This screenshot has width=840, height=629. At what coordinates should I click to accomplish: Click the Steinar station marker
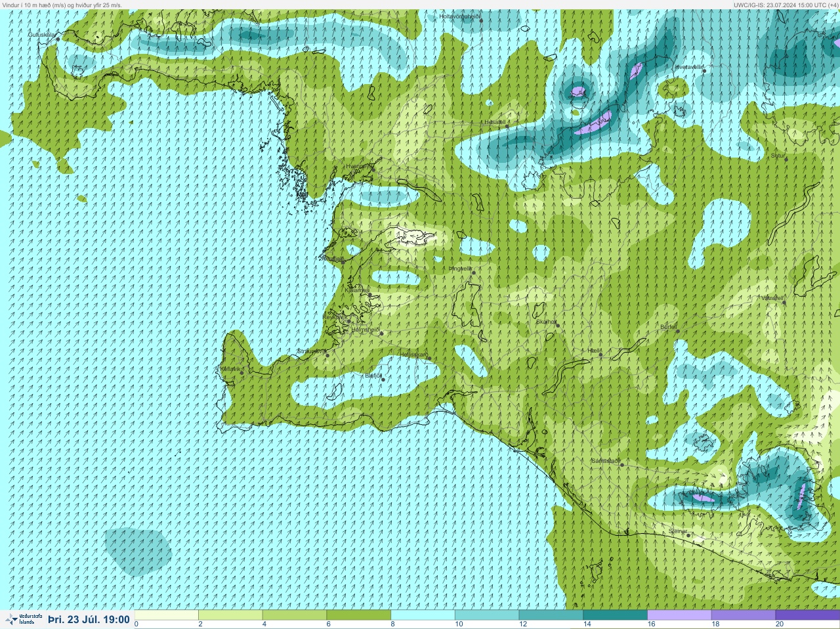(688, 535)
